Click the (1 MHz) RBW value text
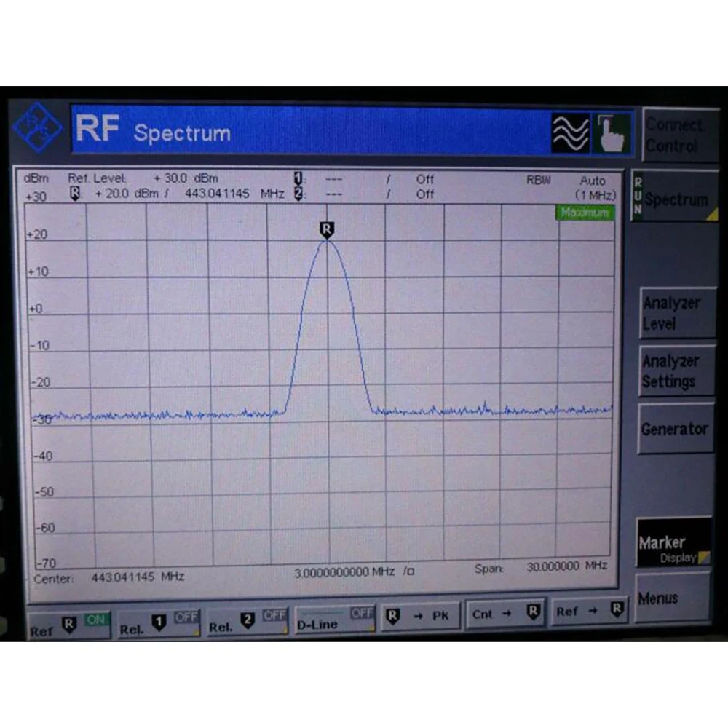 596,195
